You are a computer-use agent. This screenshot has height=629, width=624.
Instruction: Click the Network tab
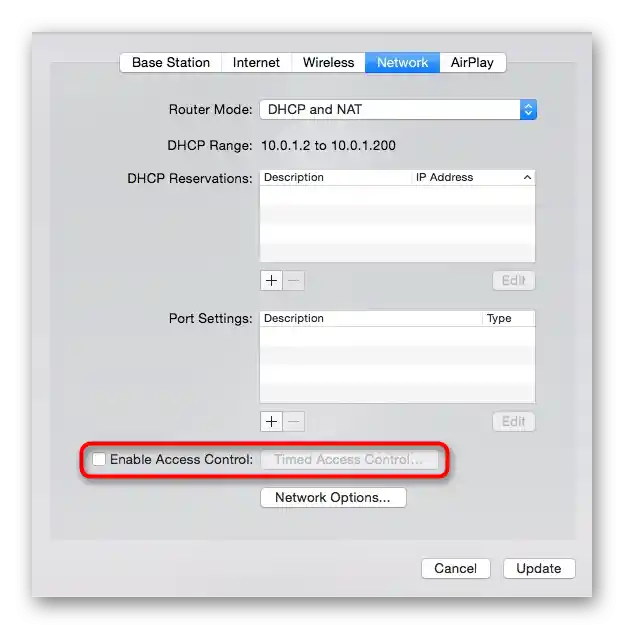coord(402,63)
